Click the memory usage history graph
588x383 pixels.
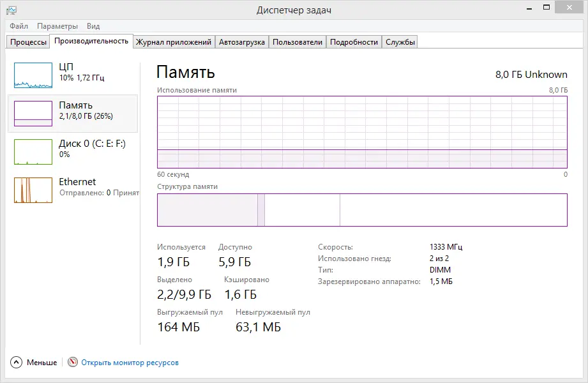point(362,132)
